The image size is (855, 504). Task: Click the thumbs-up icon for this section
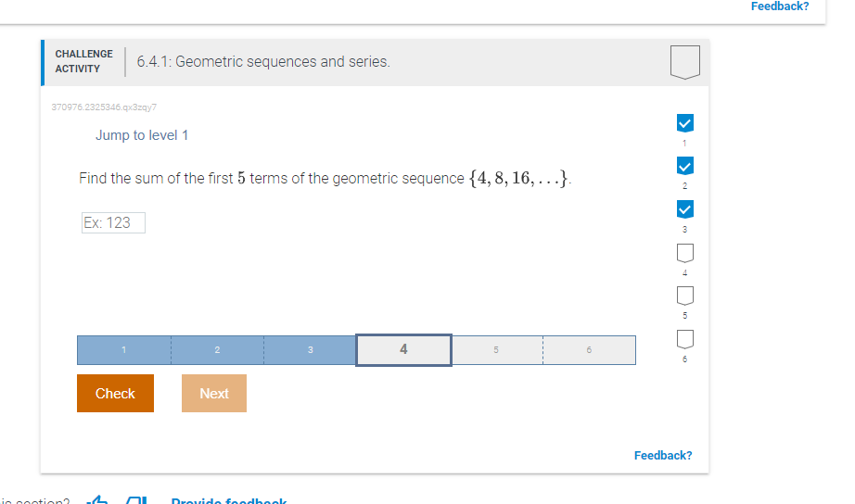(x=97, y=499)
